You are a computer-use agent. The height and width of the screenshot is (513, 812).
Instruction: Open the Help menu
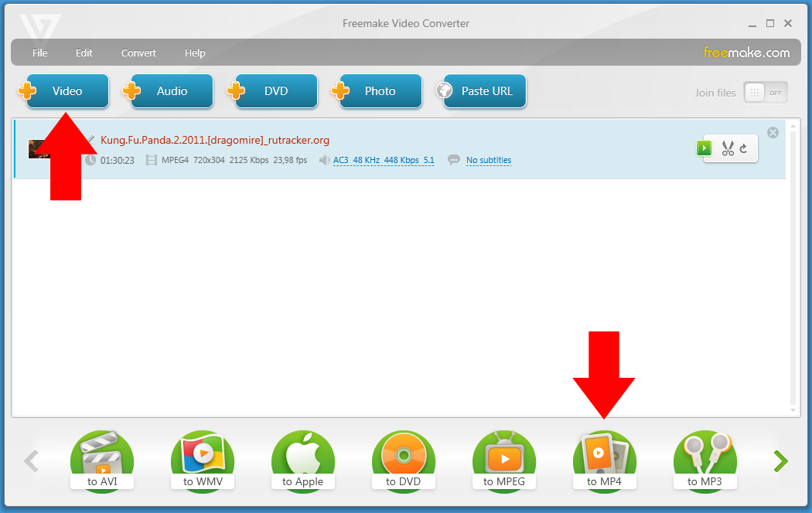[x=195, y=53]
